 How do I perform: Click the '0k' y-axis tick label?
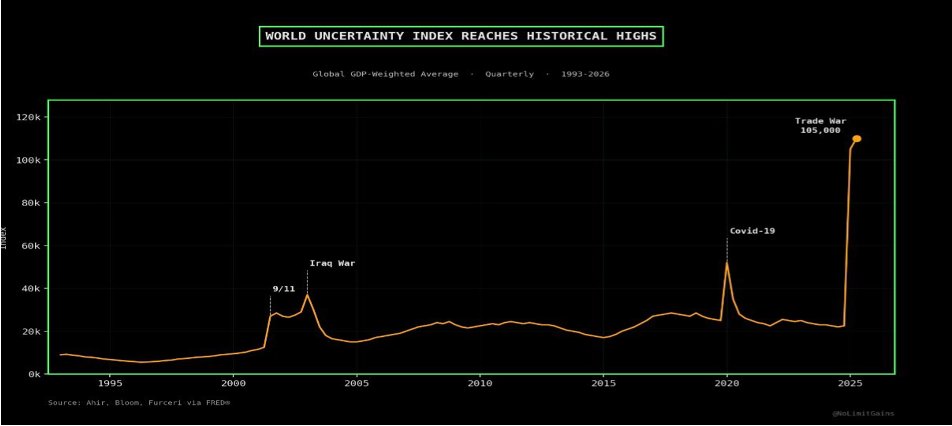(33, 374)
